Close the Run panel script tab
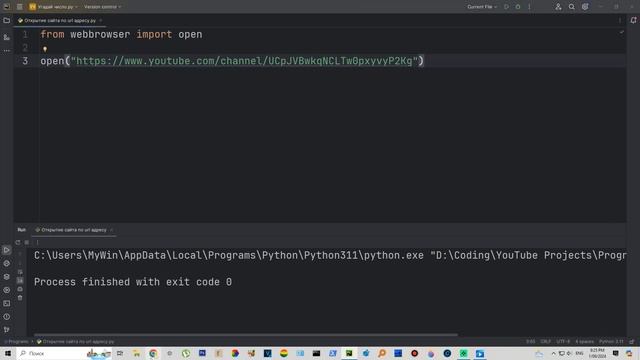 click(111, 230)
